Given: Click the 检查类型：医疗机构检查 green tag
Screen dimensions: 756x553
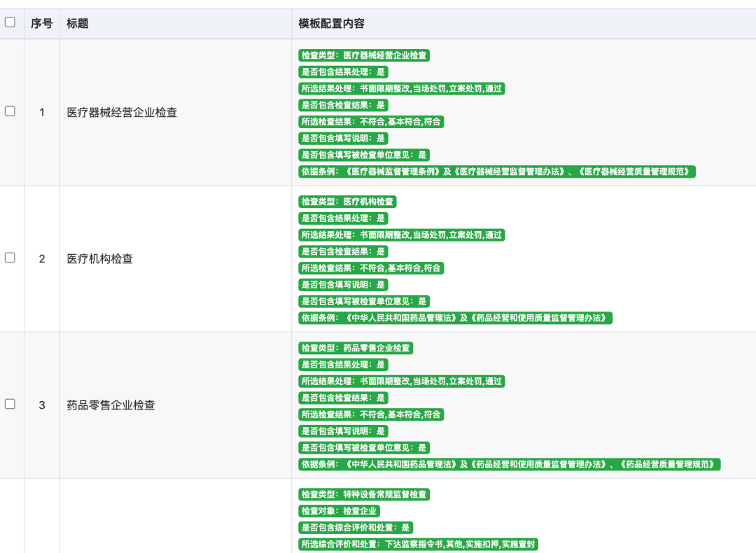Looking at the screenshot, I should pos(347,202).
